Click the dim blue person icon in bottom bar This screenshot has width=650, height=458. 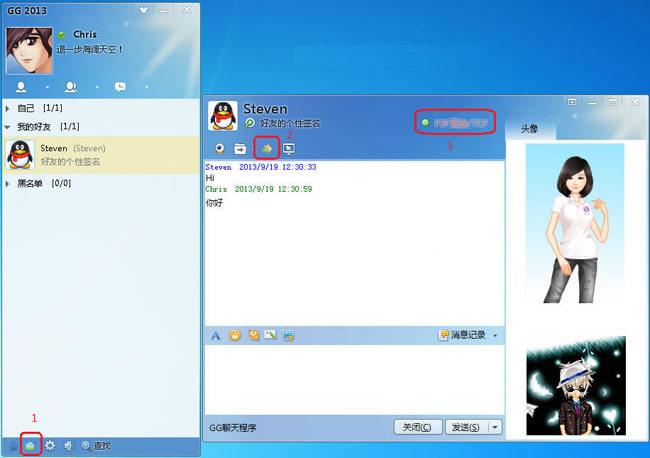pyautogui.click(x=13, y=446)
